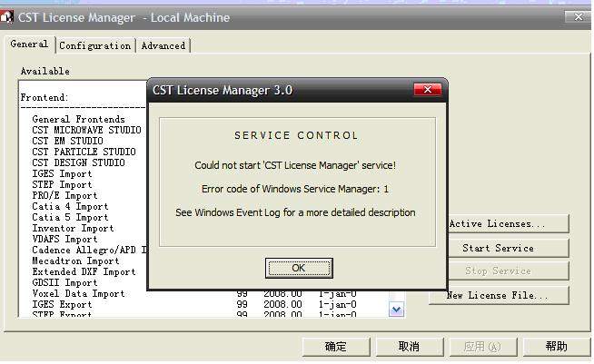The image size is (594, 364).
Task: Select the Inventor Import row
Action: click(x=73, y=229)
